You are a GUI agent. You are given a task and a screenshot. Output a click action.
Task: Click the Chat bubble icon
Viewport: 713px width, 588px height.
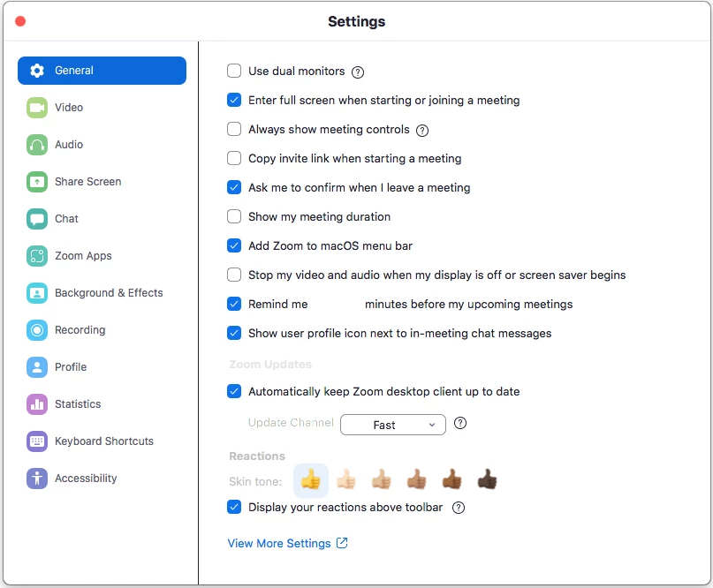(37, 219)
